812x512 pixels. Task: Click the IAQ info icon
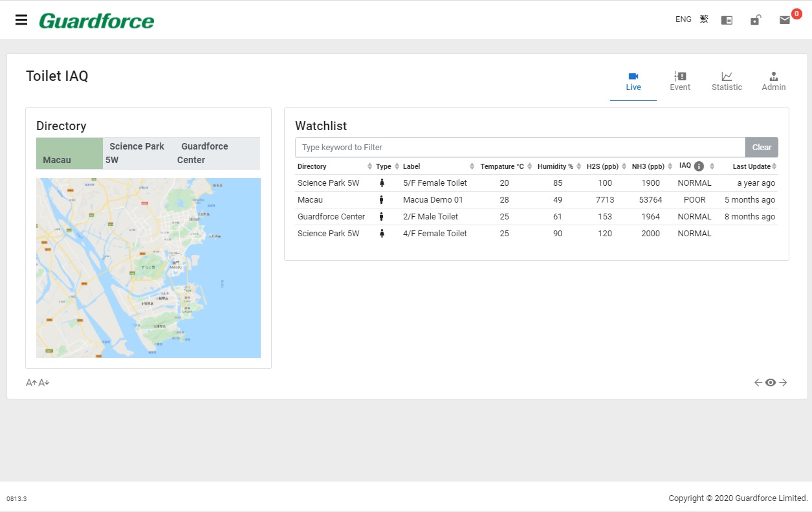click(x=699, y=166)
